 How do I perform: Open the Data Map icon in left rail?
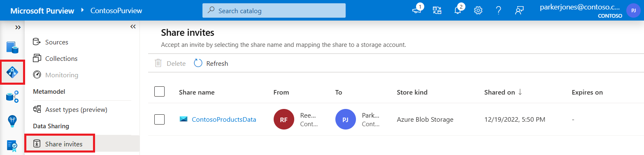point(12,72)
